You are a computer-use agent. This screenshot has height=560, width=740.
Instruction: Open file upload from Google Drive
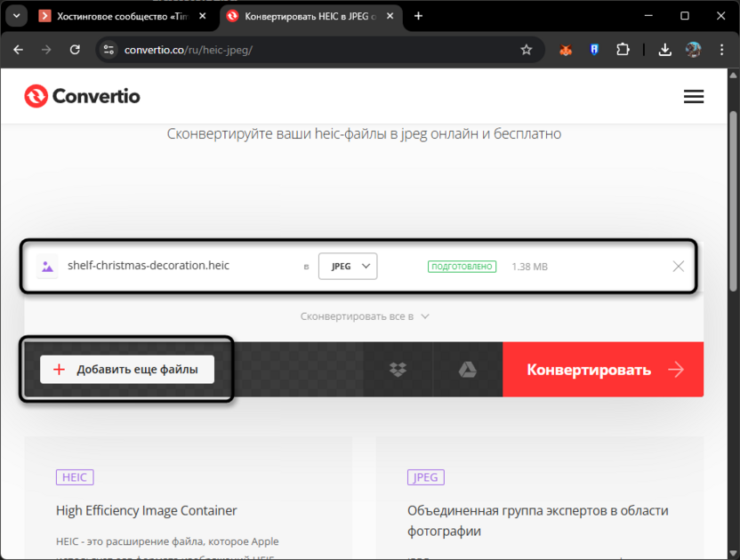tap(467, 369)
